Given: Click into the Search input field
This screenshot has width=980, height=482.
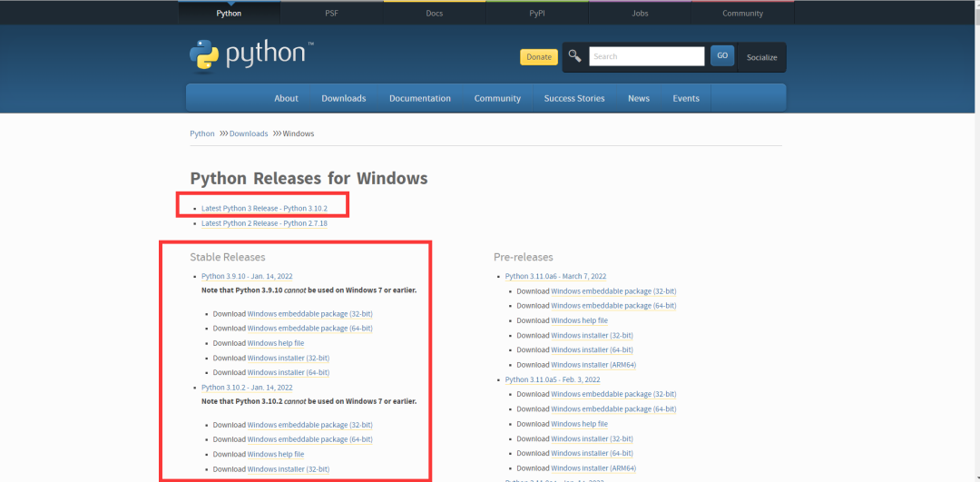Looking at the screenshot, I should (x=647, y=56).
